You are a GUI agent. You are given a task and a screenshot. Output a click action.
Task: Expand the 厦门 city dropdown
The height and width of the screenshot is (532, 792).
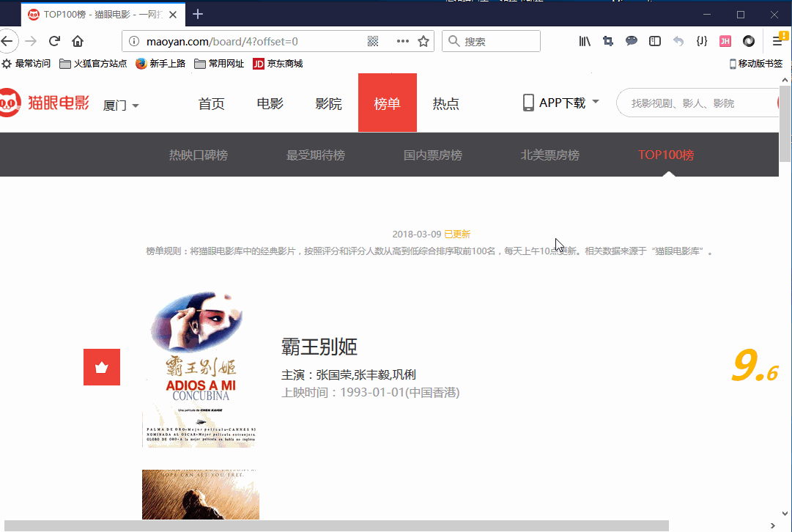[x=121, y=105]
